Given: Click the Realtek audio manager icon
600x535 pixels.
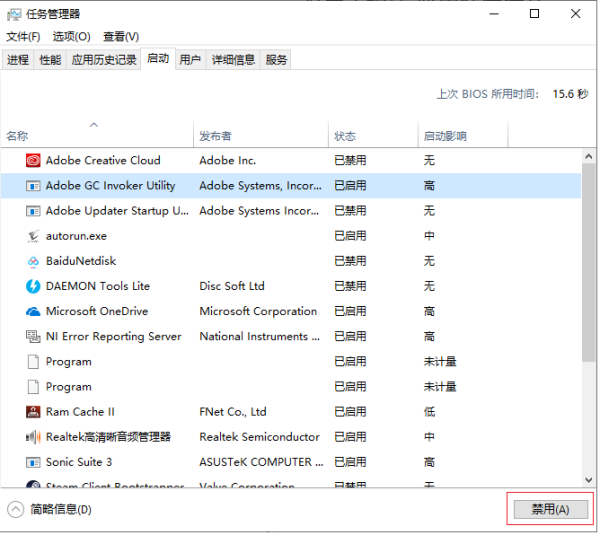Looking at the screenshot, I should pyautogui.click(x=33, y=438).
